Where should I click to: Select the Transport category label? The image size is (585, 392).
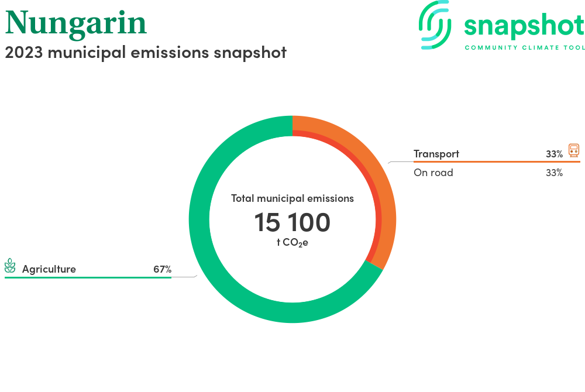[x=436, y=154]
